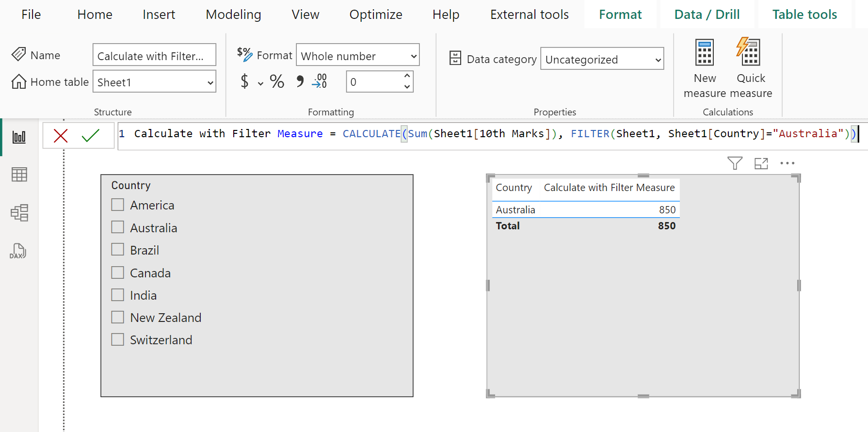Image resolution: width=868 pixels, height=432 pixels.
Task: Check the Australia slicer checkbox
Action: coord(118,227)
